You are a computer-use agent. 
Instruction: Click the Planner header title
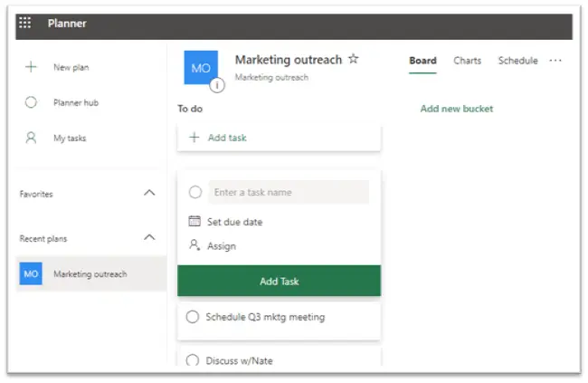coord(67,24)
